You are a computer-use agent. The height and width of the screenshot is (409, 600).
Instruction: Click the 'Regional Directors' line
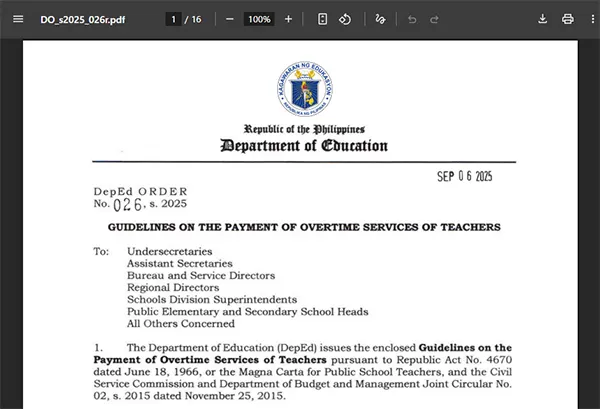(173, 288)
